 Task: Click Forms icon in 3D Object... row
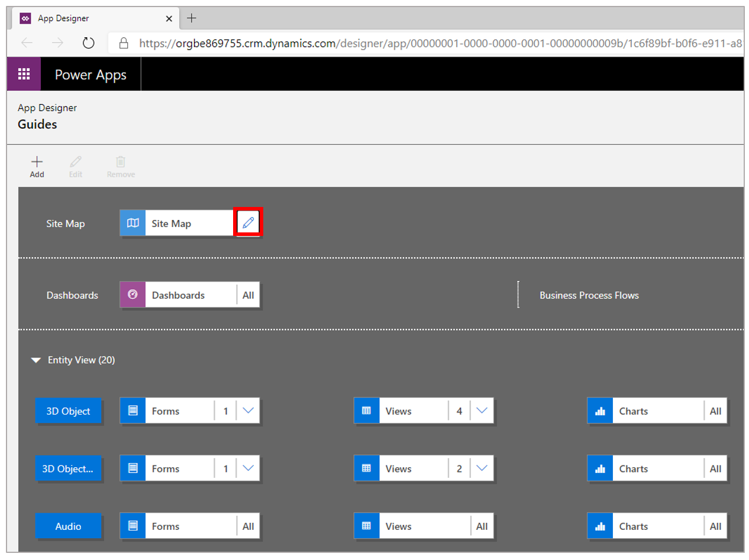click(133, 468)
